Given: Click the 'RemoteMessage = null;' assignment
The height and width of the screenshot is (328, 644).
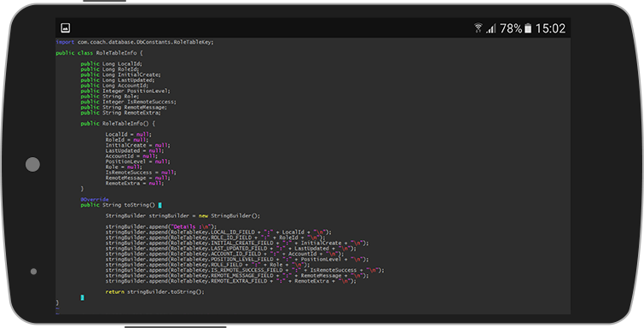Looking at the screenshot, I should point(137,178).
